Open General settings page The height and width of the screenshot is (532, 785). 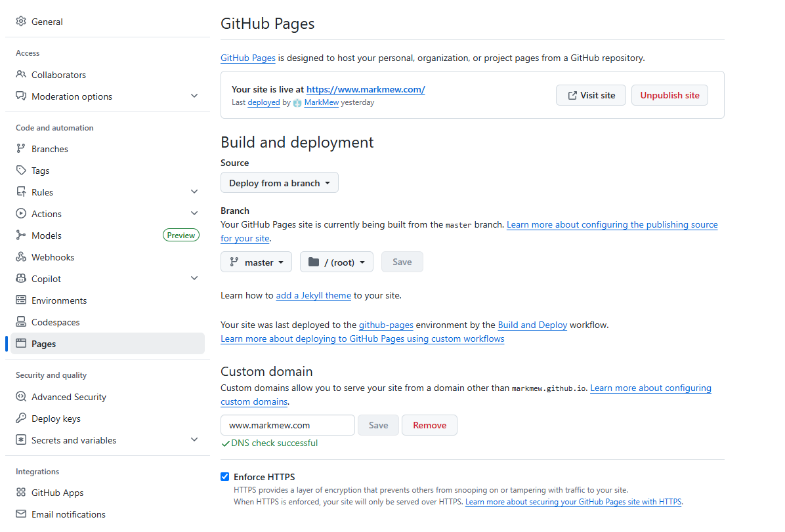[108, 22]
